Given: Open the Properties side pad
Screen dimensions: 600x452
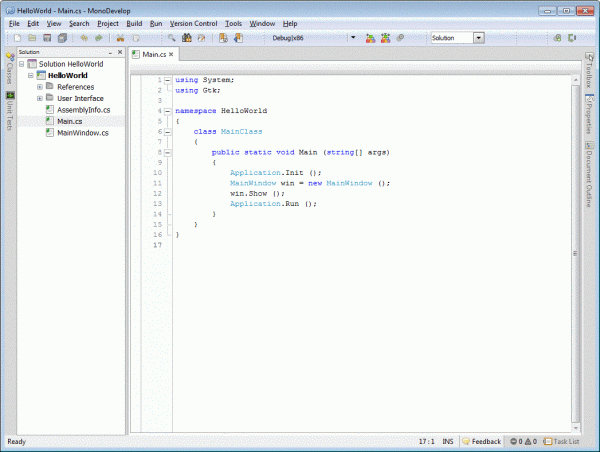Looking at the screenshot, I should [x=589, y=114].
